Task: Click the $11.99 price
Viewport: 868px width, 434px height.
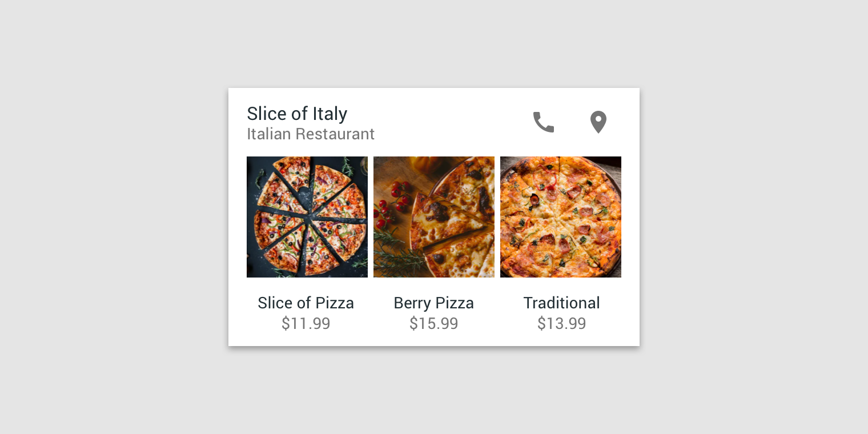Action: tap(306, 324)
